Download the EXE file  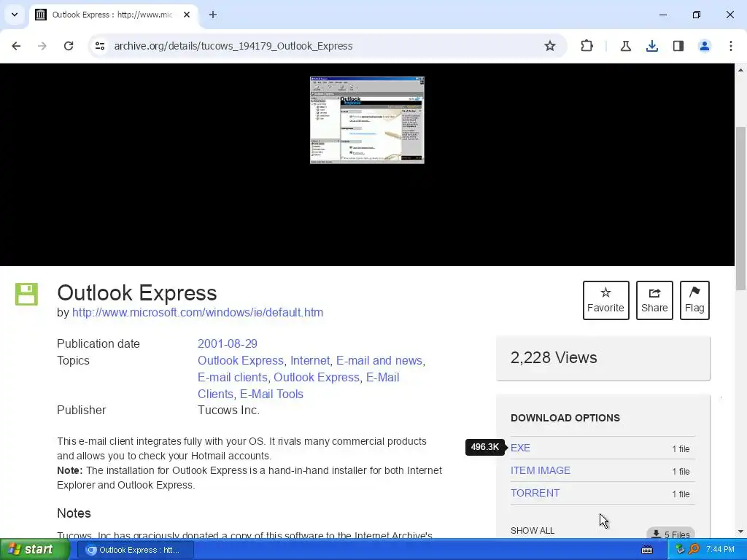[x=520, y=448]
